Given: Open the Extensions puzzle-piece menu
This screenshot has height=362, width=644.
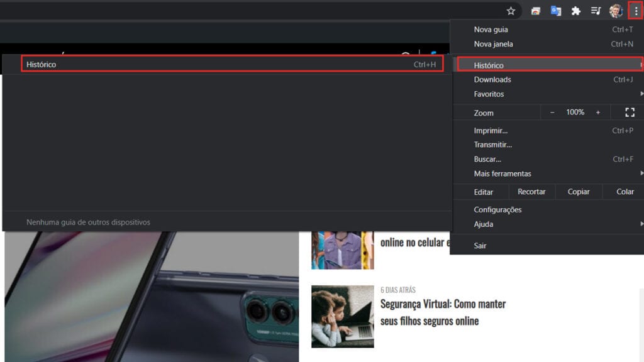Looking at the screenshot, I should tap(576, 11).
